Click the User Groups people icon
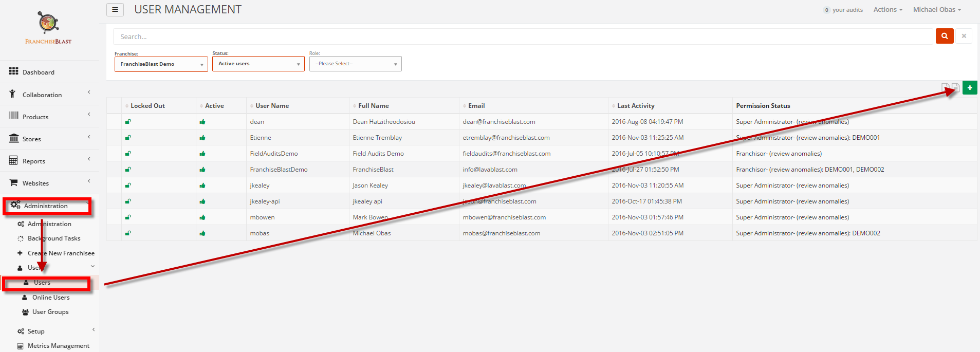This screenshot has height=352, width=980. point(25,312)
